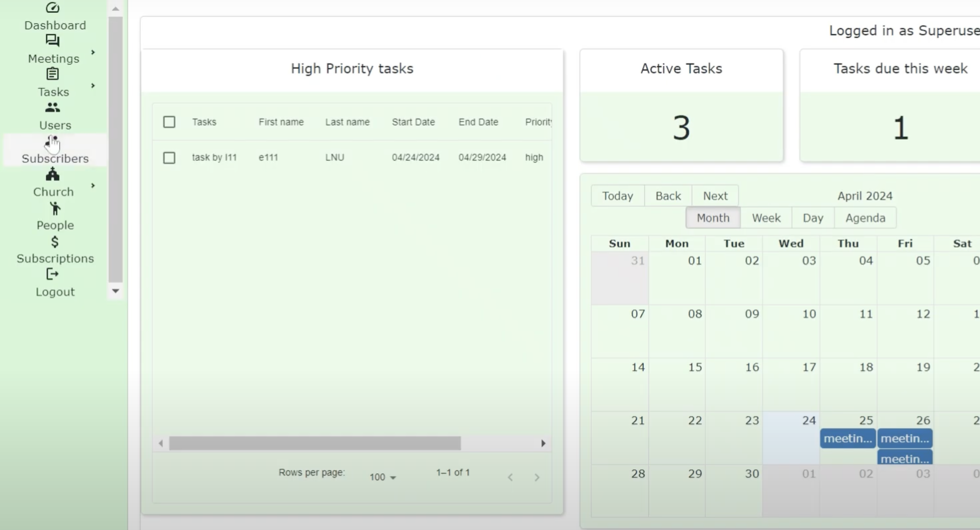
Task: Select April 24 in the calendar
Action: [791, 438]
